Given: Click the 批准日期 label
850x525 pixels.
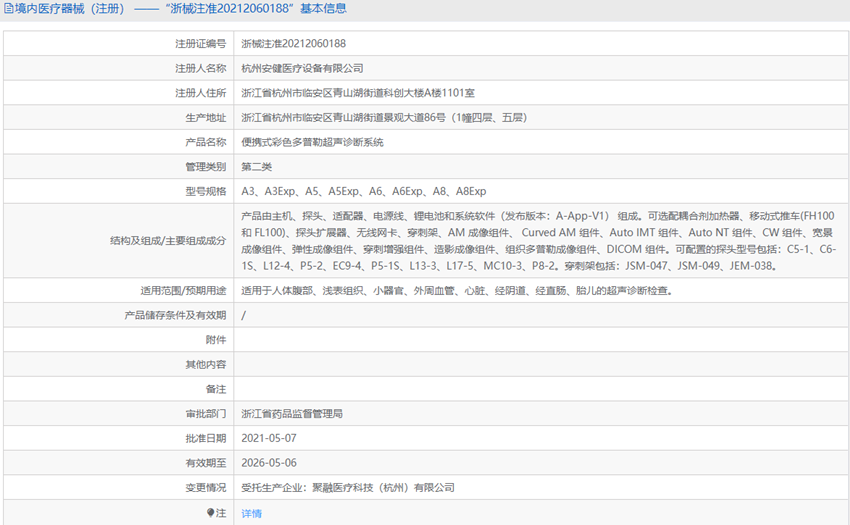Looking at the screenshot, I should 205,438.
